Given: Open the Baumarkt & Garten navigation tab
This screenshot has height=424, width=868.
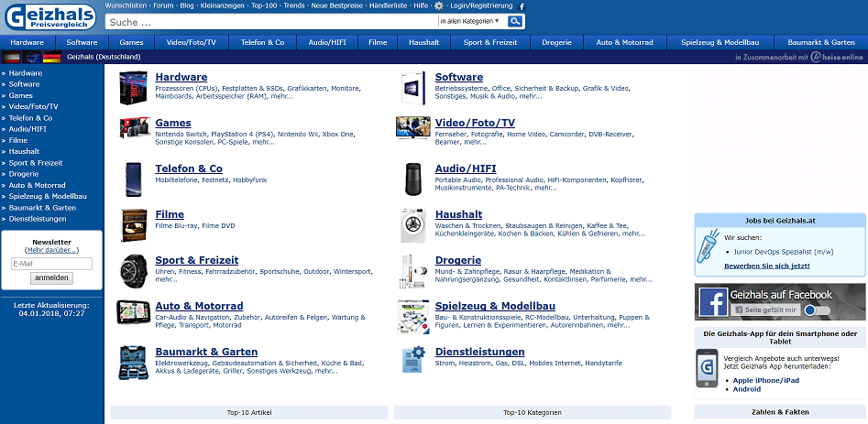Looking at the screenshot, I should click(821, 42).
